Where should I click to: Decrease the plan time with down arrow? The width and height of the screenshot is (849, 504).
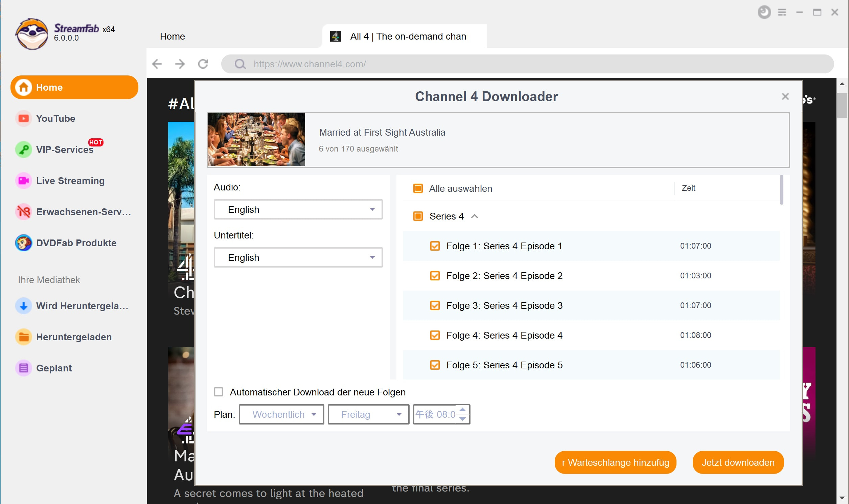(462, 419)
